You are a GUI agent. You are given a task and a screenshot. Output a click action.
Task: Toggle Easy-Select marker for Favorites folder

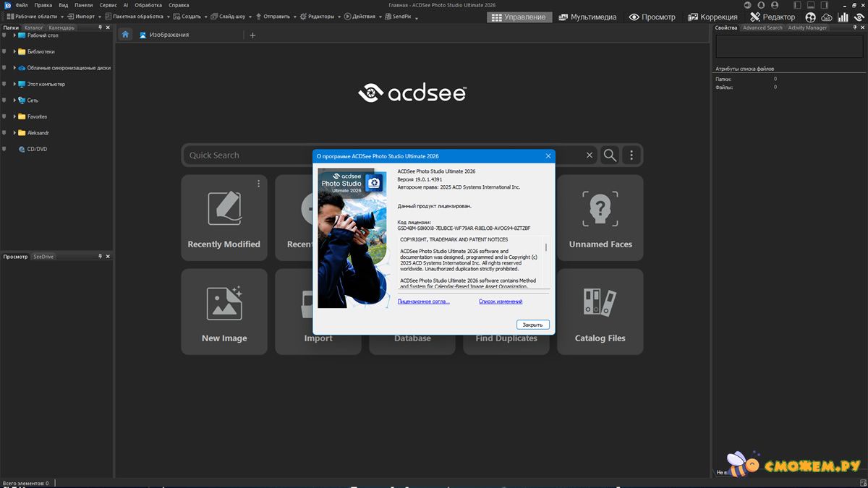coord(4,116)
